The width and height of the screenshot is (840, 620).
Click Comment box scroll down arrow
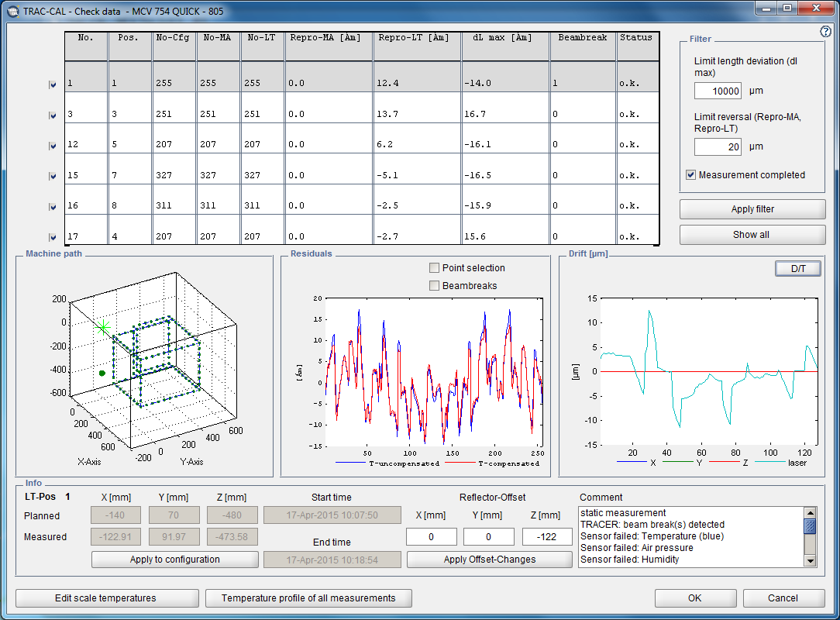tap(811, 561)
